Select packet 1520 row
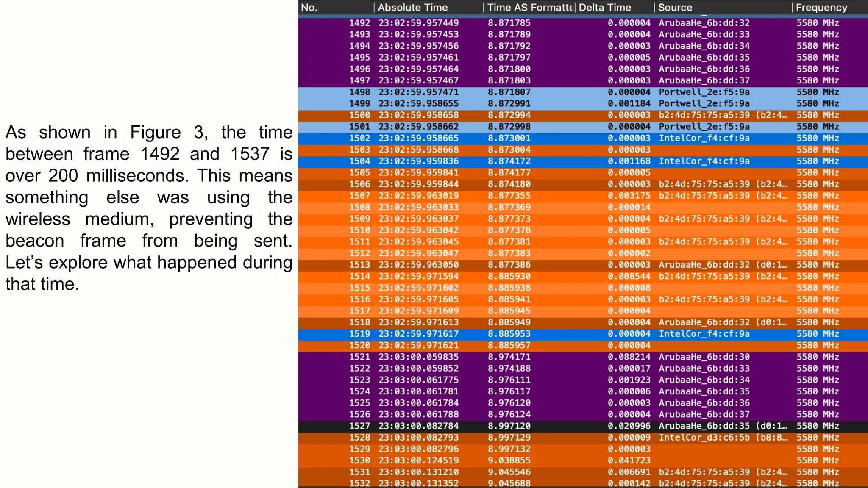The width and height of the screenshot is (868, 488). pyautogui.click(x=583, y=345)
